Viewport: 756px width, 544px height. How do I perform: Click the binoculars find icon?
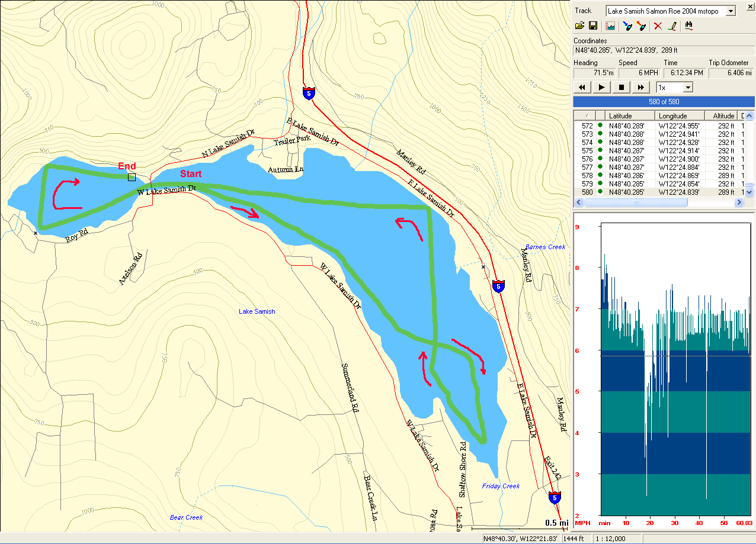tap(689, 26)
